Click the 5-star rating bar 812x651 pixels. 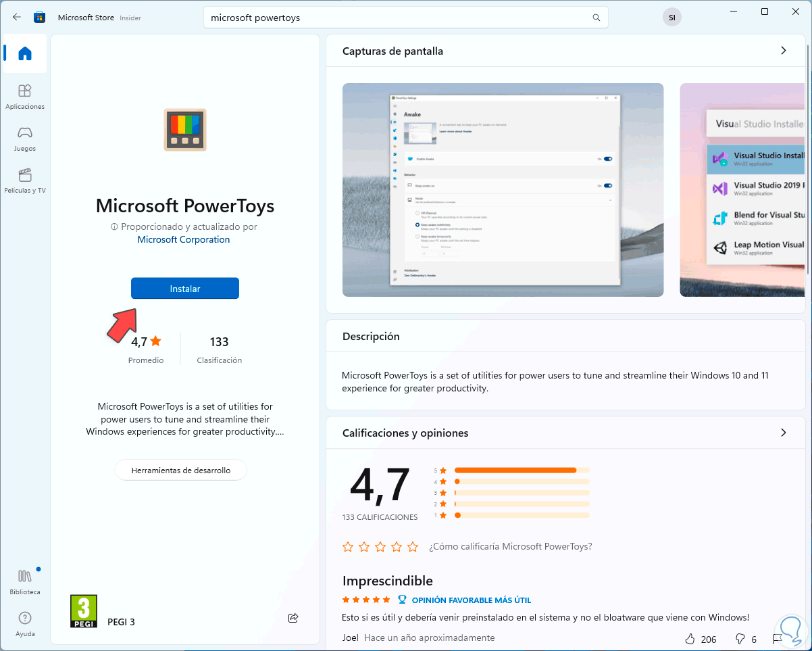point(522,470)
